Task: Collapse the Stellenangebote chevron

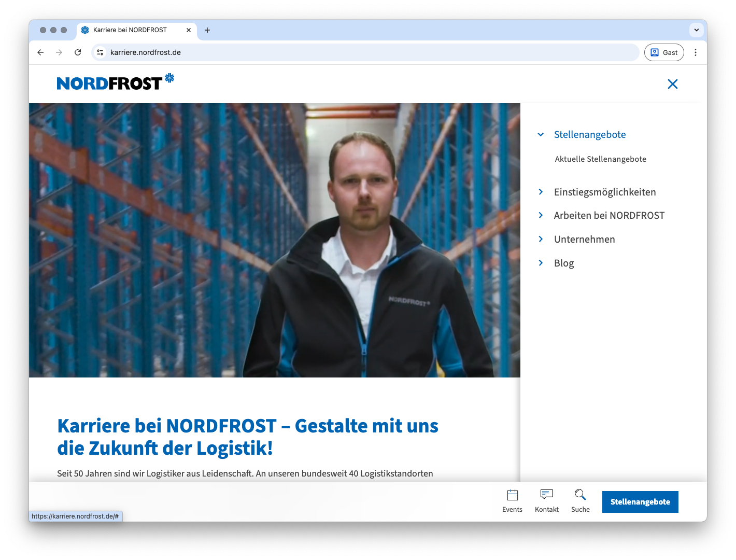Action: (541, 134)
